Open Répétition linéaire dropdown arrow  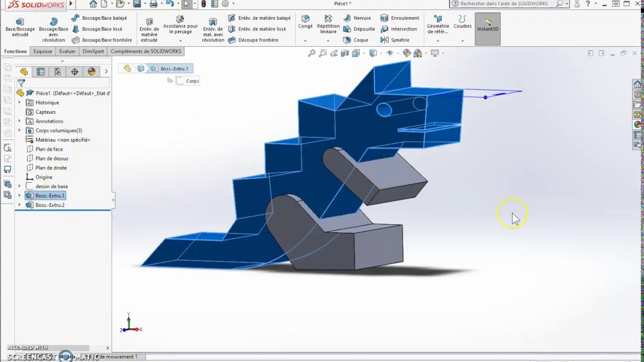328,41
